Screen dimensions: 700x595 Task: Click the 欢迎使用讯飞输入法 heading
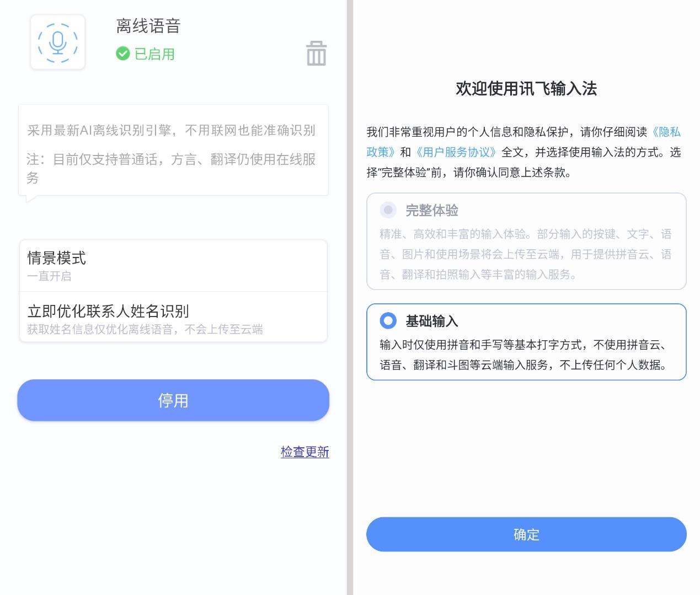click(x=526, y=88)
